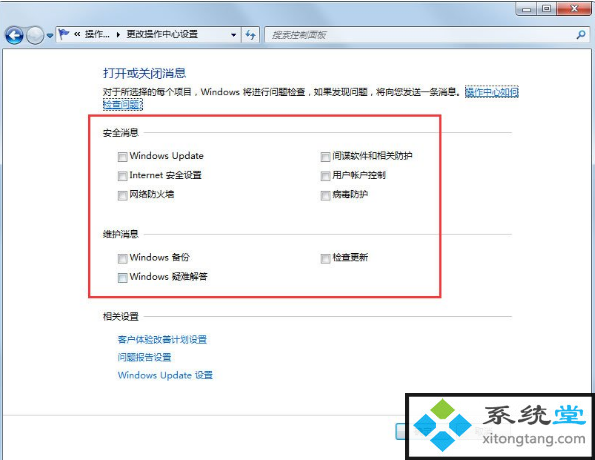Expand the address bar history dropdown arrow
The height and width of the screenshot is (460, 595).
(233, 35)
